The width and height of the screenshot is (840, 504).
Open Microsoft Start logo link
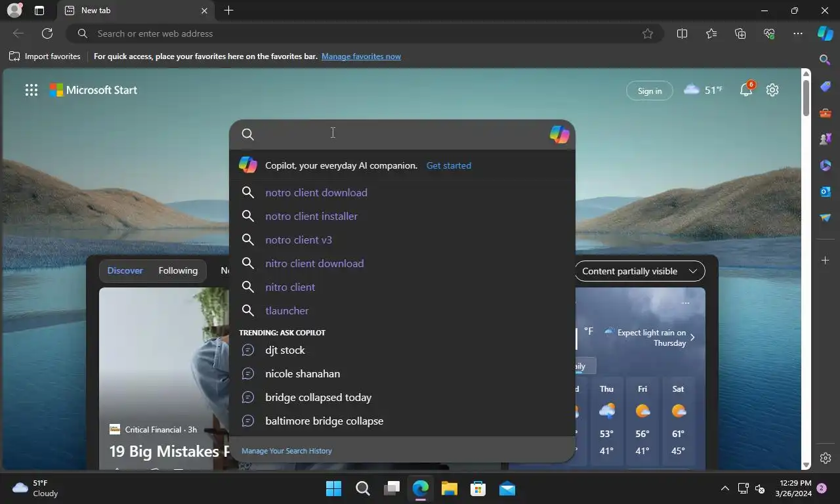click(93, 91)
